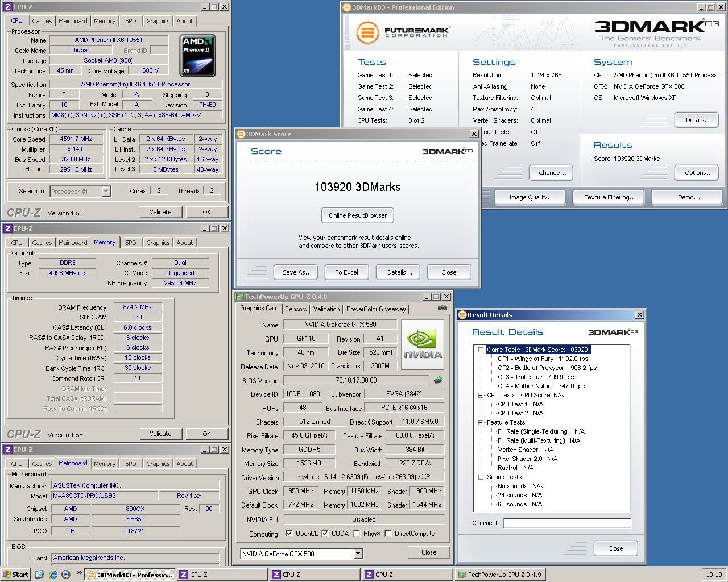Enable the DirectCompute checkbox in GPU-Z
The image size is (728, 582).
coord(388,534)
